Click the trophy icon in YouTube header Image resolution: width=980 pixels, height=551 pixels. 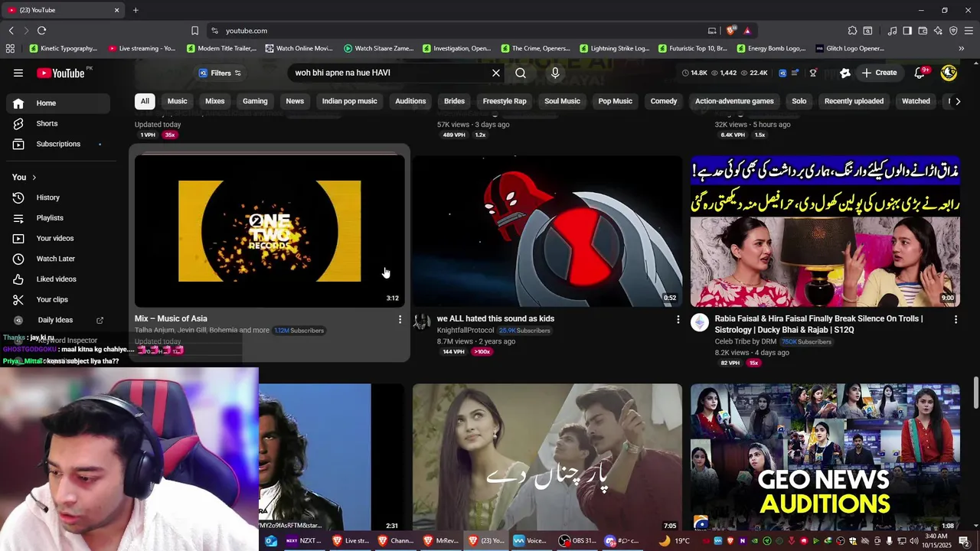coord(813,73)
